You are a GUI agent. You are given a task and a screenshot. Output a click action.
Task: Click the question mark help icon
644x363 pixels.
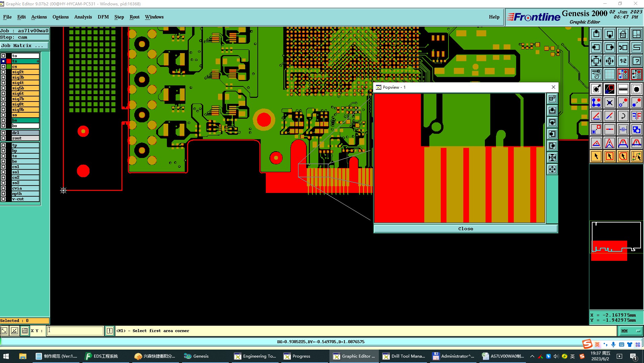636,61
